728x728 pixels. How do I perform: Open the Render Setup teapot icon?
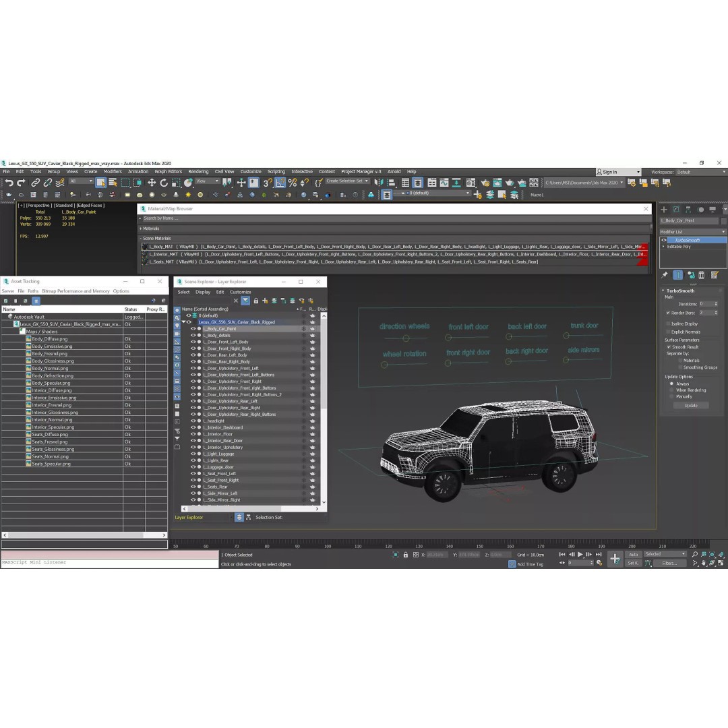tap(485, 183)
